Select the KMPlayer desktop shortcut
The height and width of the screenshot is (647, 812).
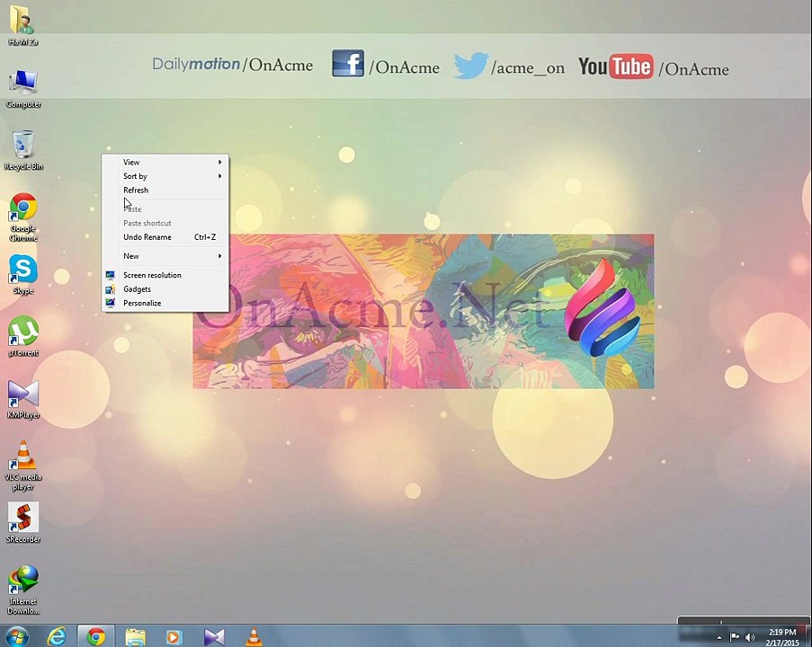pyautogui.click(x=23, y=399)
